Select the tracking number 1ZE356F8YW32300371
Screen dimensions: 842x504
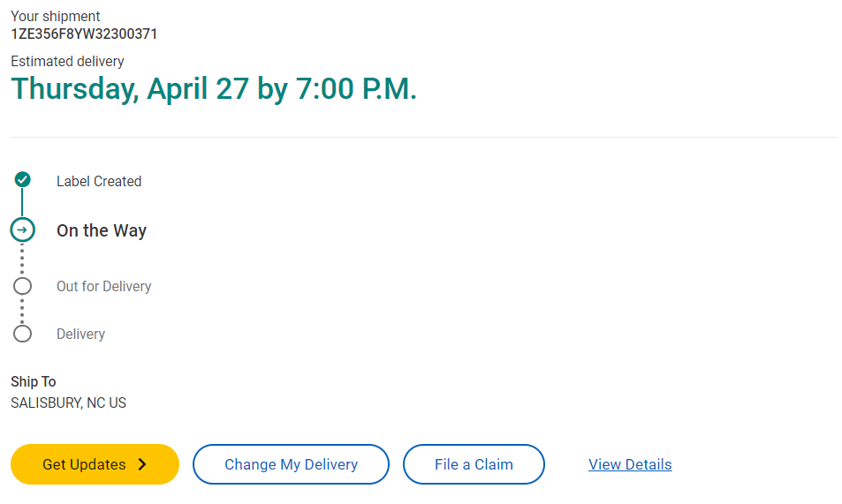pos(84,34)
